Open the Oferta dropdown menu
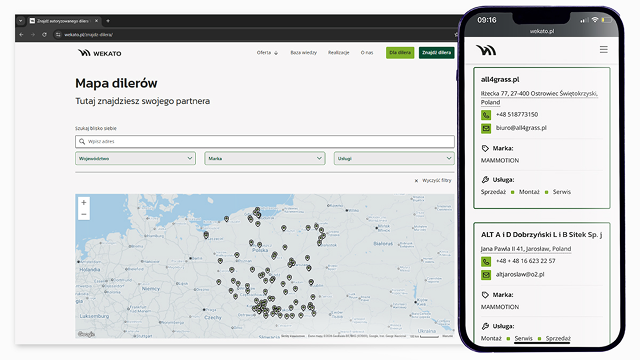Image resolution: width=640 pixels, height=360 pixels. coord(267,53)
